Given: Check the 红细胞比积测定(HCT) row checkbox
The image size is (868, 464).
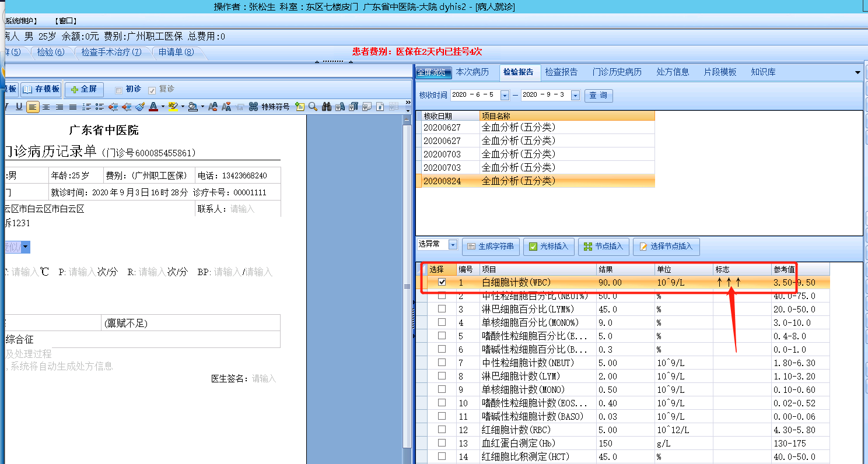Looking at the screenshot, I should [442, 456].
